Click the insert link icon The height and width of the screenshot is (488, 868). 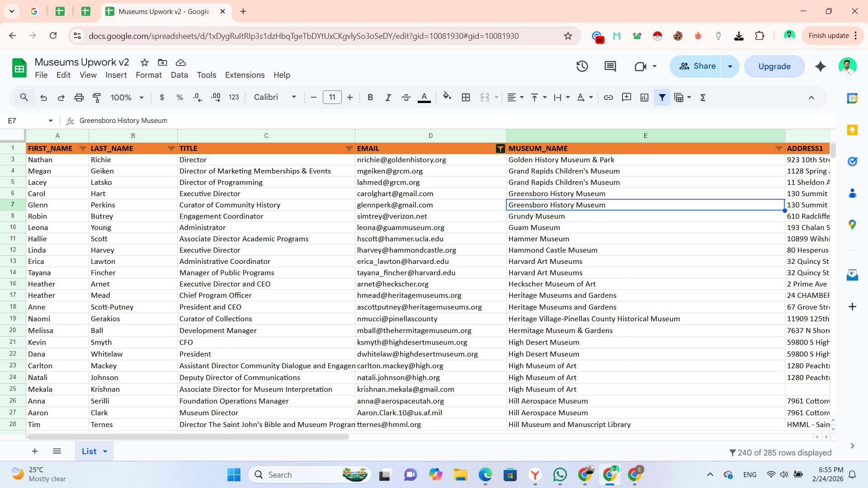(x=609, y=97)
